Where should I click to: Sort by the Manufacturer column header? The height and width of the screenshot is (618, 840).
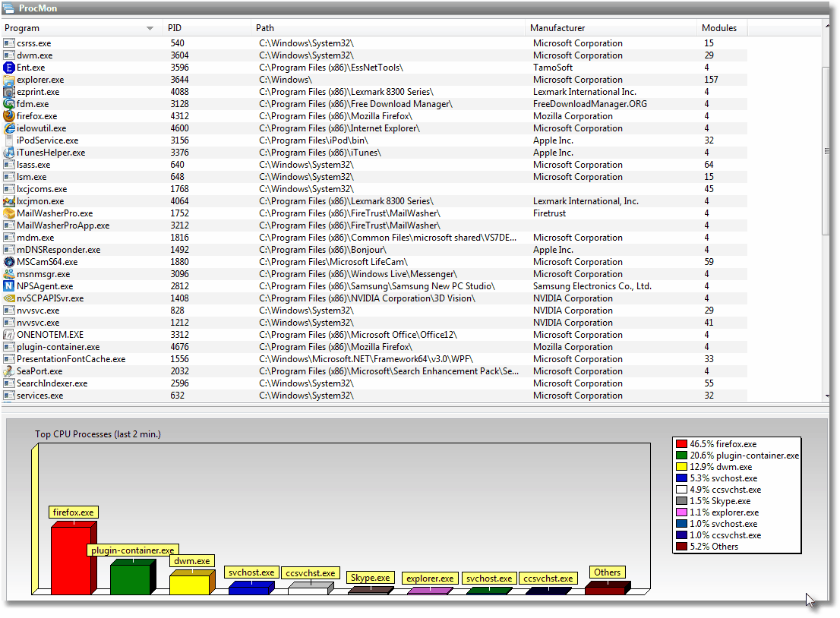(x=611, y=28)
